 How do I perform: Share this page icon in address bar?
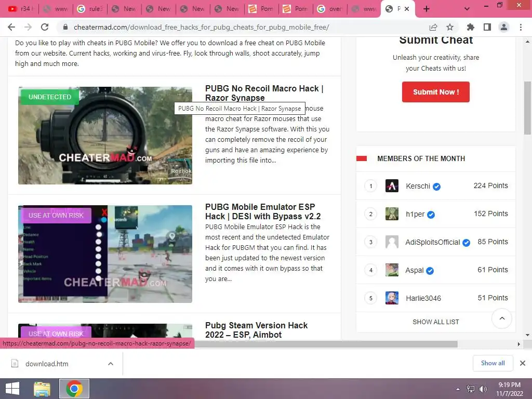tap(433, 27)
